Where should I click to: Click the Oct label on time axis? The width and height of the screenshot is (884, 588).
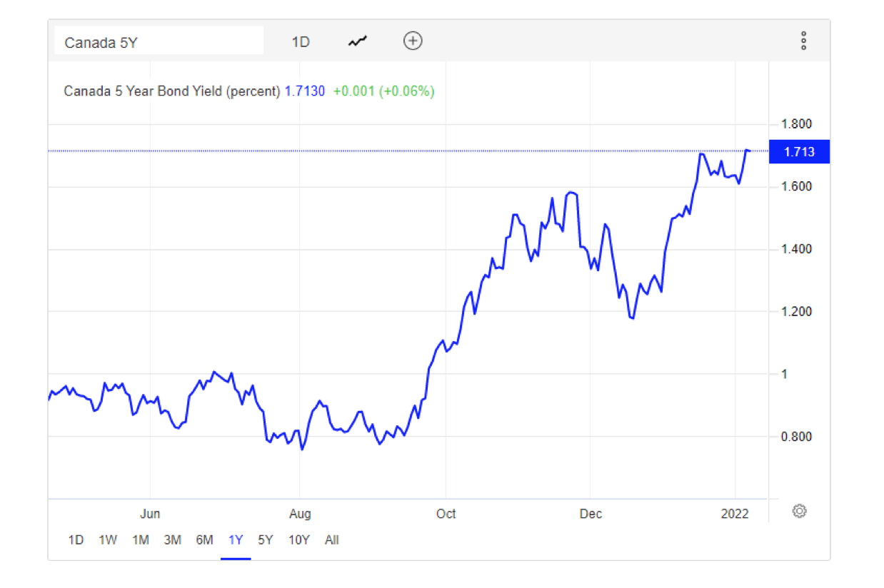click(446, 514)
